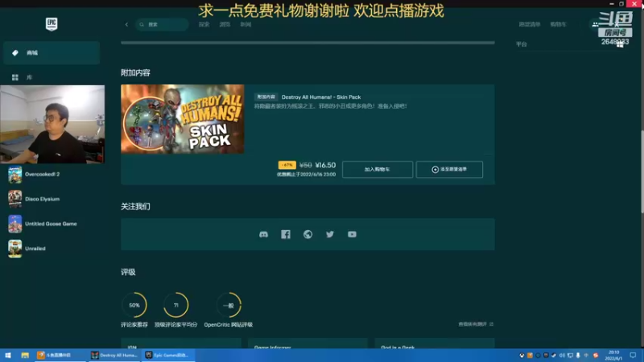Click the Overcooked! 2 game icon

pyautogui.click(x=15, y=175)
